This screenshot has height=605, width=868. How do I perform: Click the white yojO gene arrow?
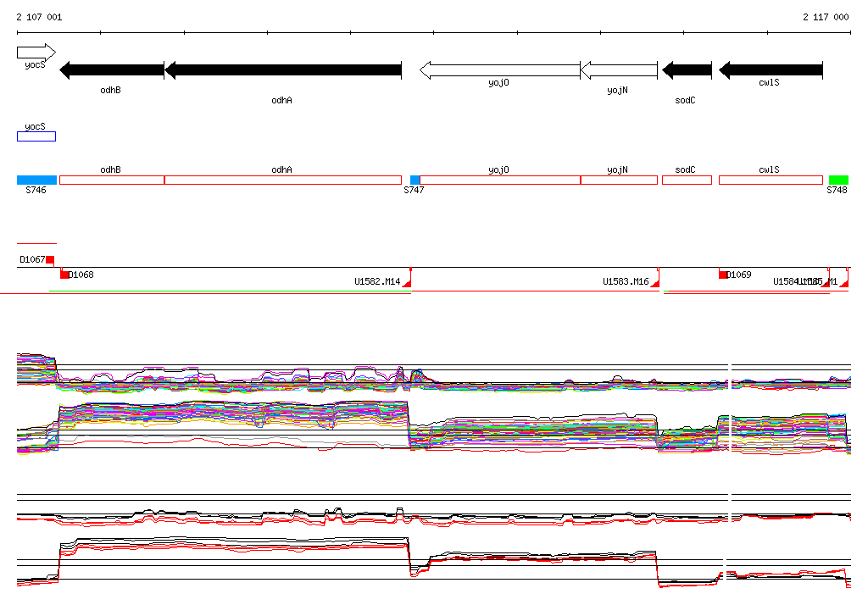click(x=499, y=70)
